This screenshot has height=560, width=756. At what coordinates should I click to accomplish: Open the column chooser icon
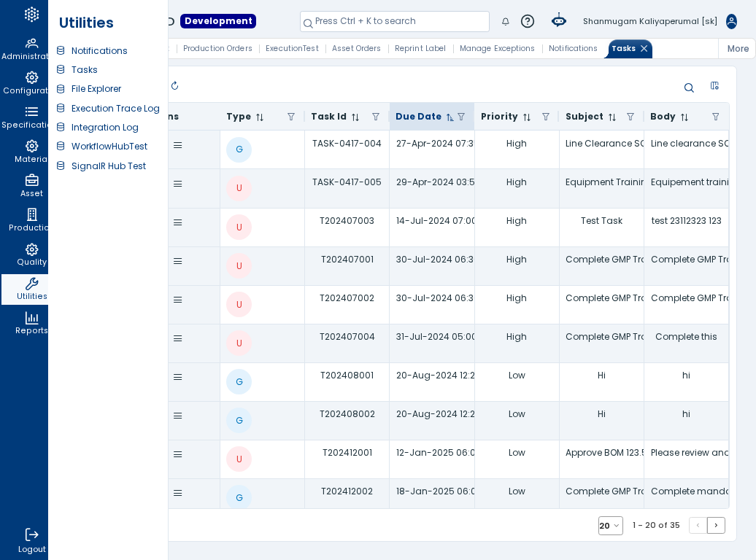coord(714,86)
